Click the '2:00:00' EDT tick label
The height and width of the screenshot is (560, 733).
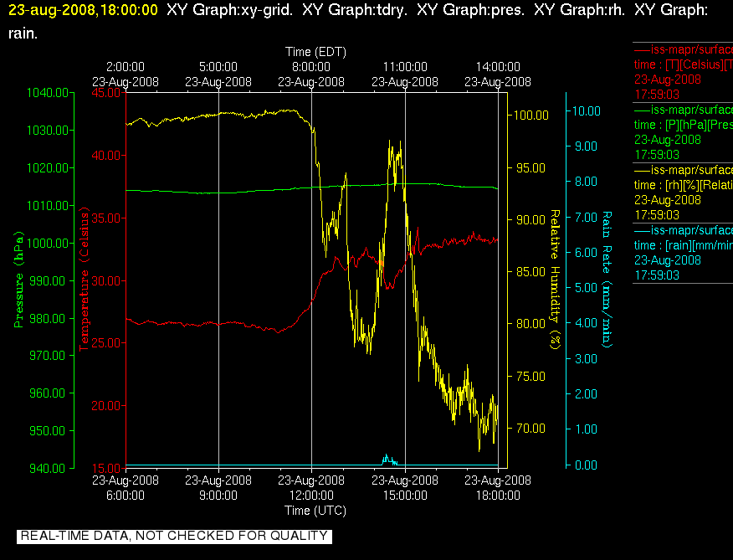point(126,67)
